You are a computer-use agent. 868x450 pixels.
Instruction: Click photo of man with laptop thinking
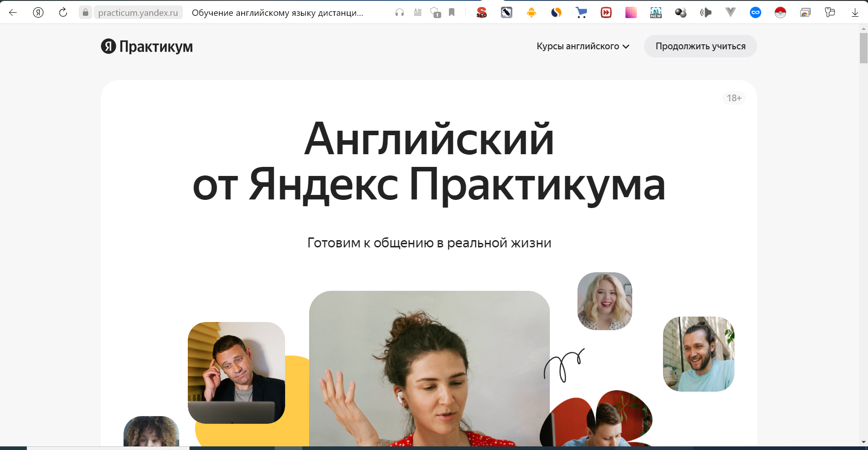236,373
